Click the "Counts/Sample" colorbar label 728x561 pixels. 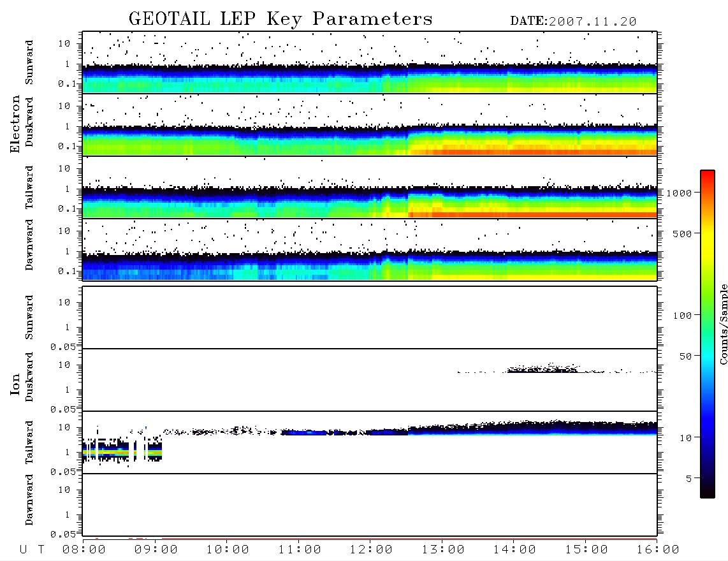tap(723, 324)
